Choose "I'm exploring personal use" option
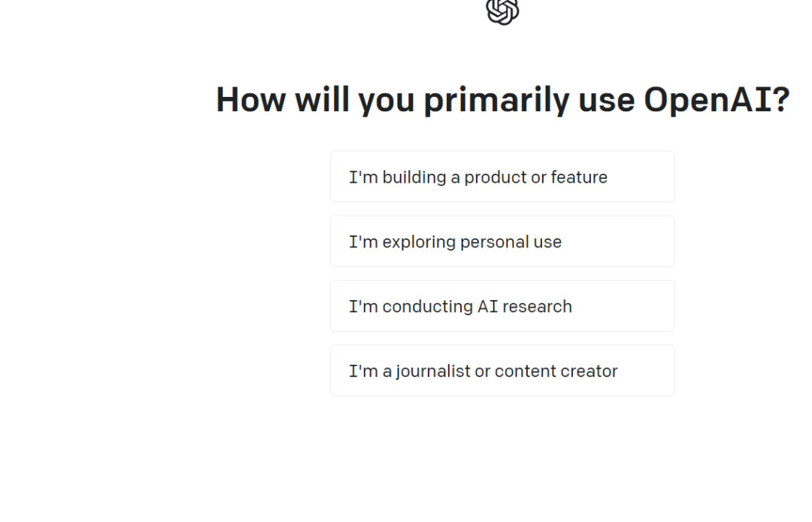Screen dimensions: 812x522 pyautogui.click(x=502, y=241)
